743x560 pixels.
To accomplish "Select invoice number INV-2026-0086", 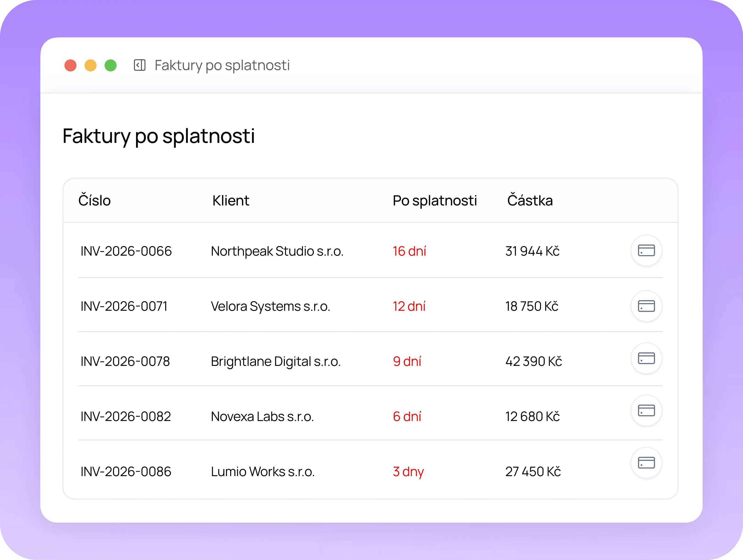I will 126,471.
